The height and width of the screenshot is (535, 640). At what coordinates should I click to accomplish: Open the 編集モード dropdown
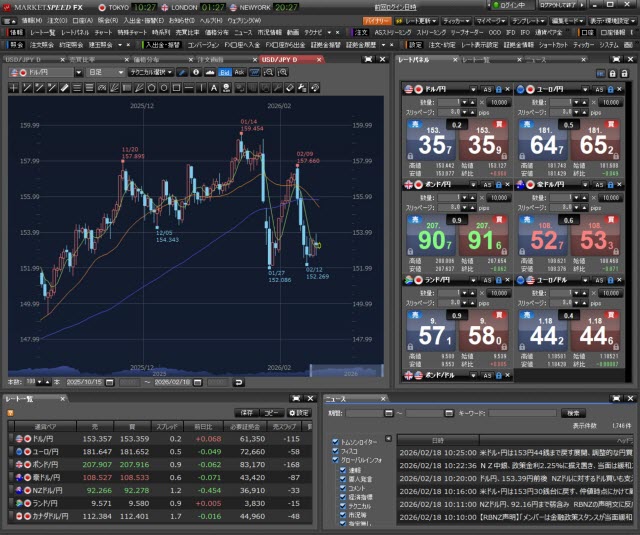click(567, 21)
